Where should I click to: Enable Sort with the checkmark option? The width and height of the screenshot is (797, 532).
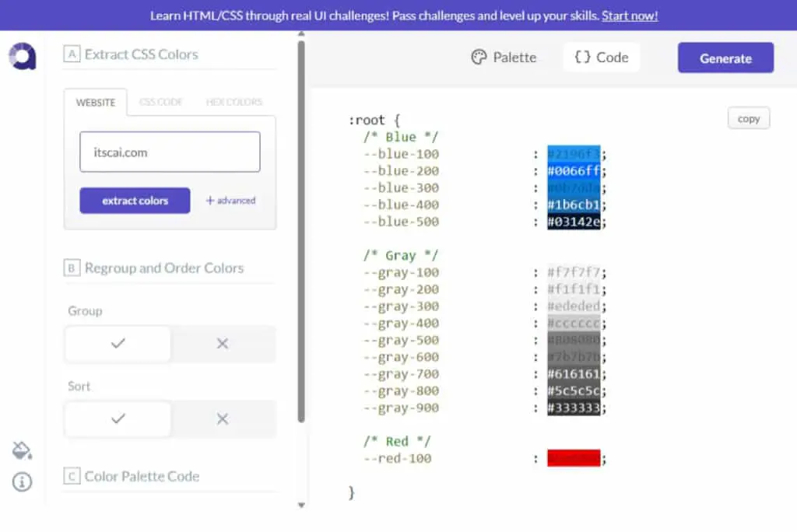pyautogui.click(x=118, y=418)
